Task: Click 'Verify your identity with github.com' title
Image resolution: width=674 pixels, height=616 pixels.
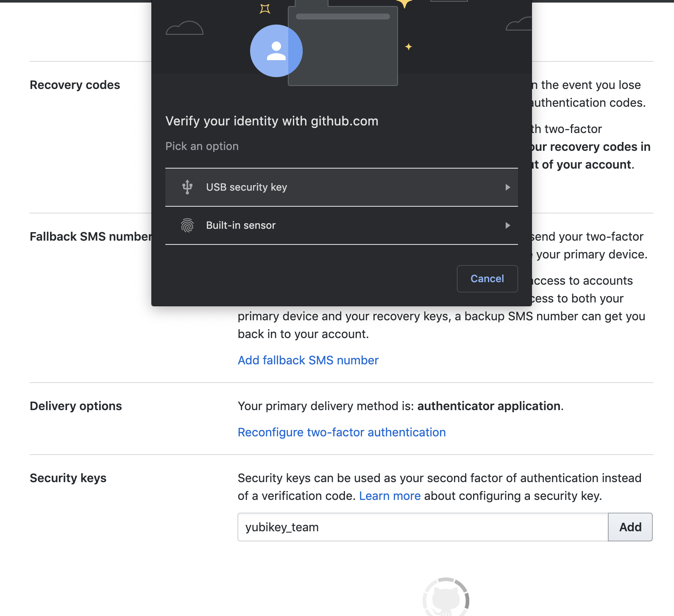Action: (x=272, y=121)
